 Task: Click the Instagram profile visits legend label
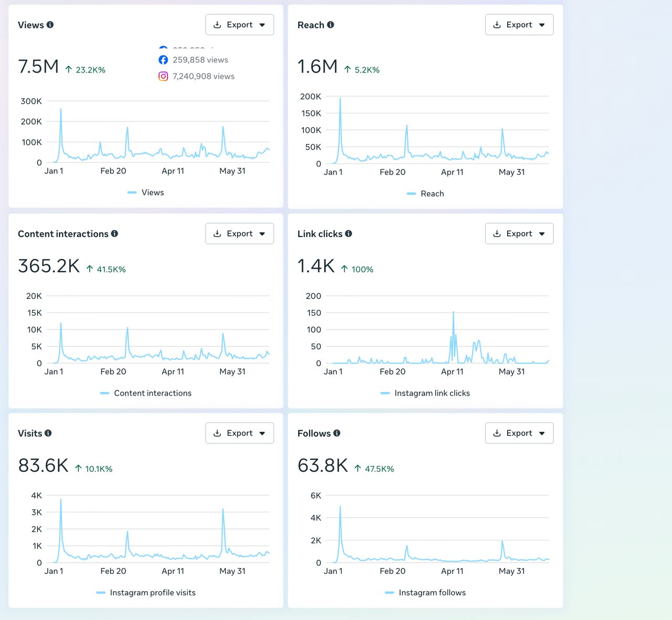coord(153,593)
